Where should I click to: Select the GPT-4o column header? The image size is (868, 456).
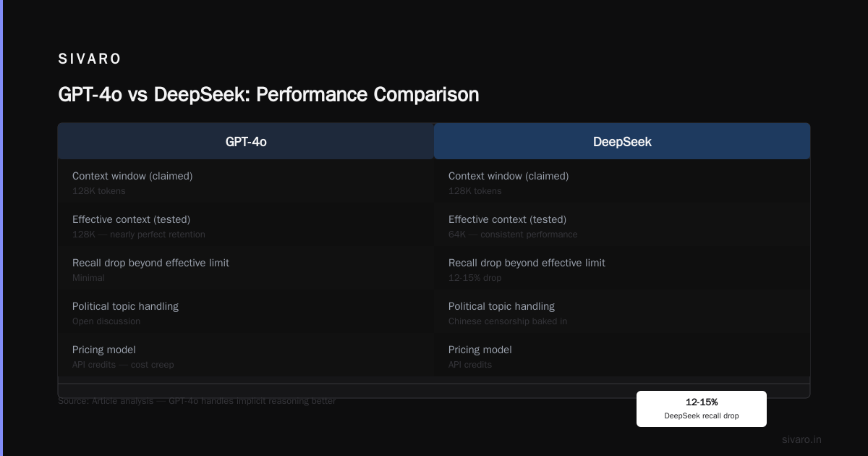coord(246,141)
